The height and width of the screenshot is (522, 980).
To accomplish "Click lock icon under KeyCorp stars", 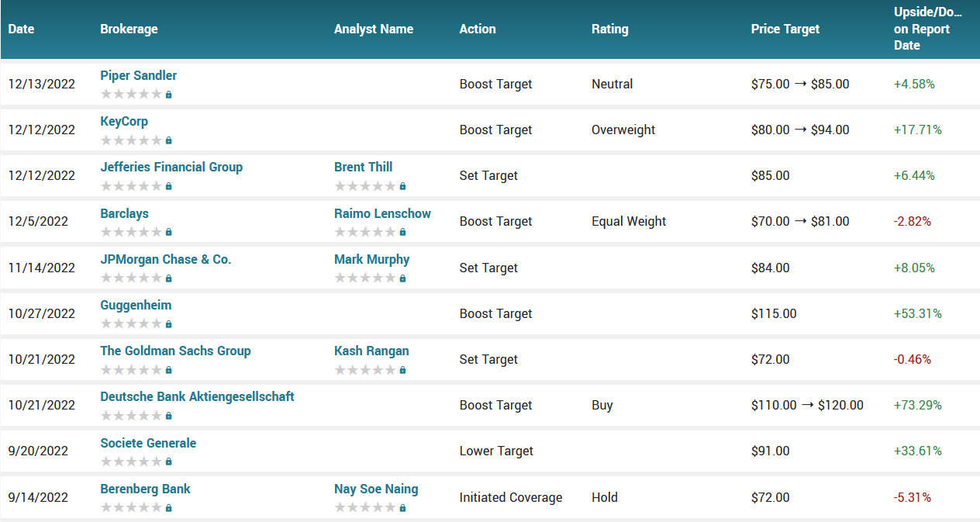I will (x=169, y=140).
